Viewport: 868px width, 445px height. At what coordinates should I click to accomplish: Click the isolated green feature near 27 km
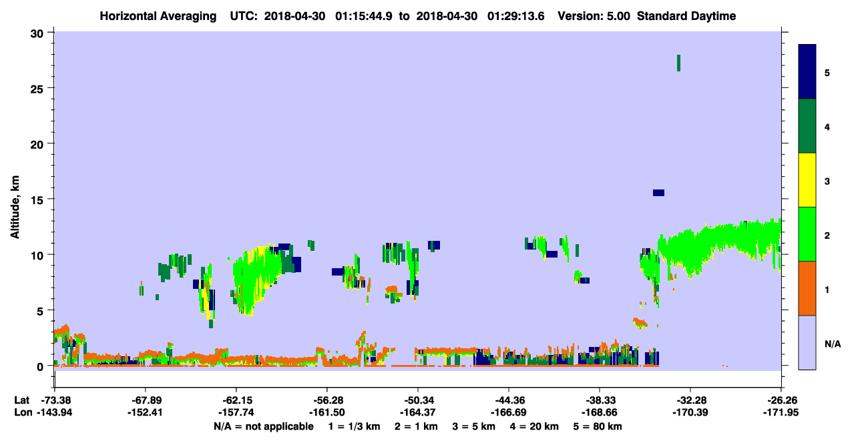[x=679, y=63]
